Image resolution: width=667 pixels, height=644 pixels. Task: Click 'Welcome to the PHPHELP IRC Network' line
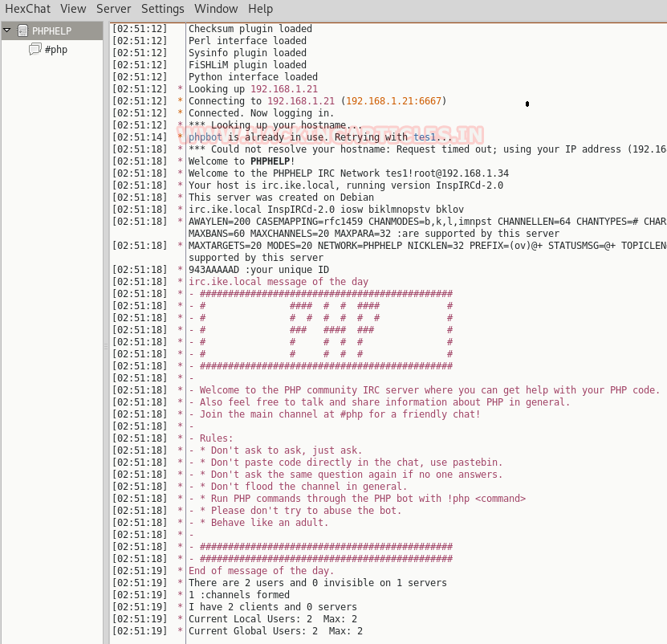click(348, 173)
